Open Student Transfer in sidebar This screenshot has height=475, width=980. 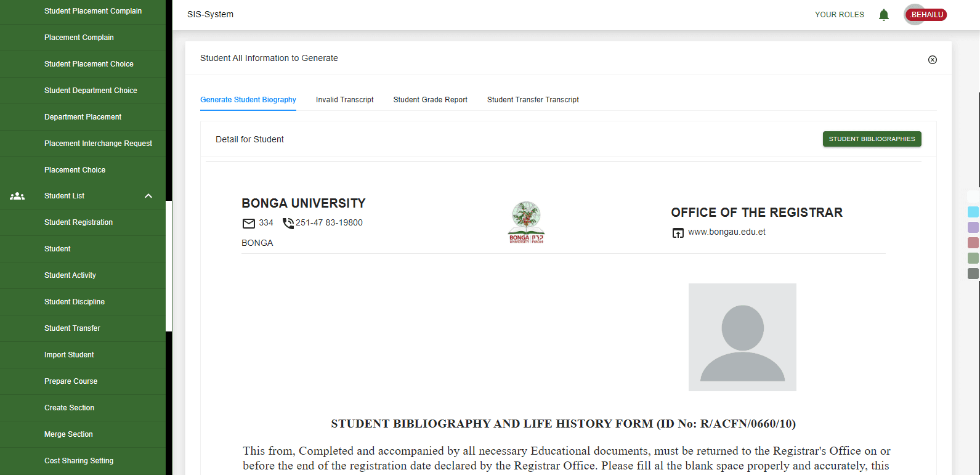[83, 328]
